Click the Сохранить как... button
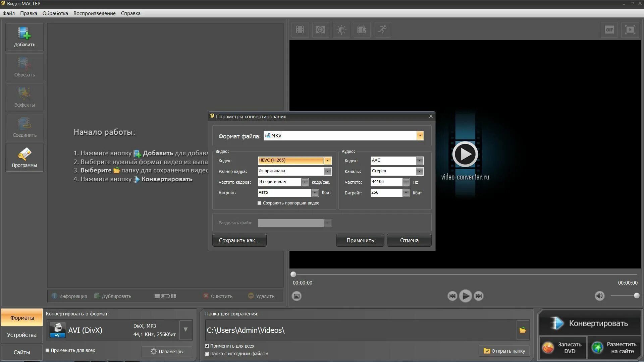 [x=239, y=240]
